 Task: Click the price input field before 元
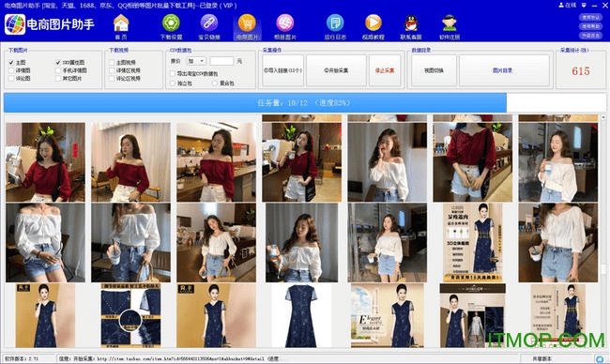(x=221, y=61)
